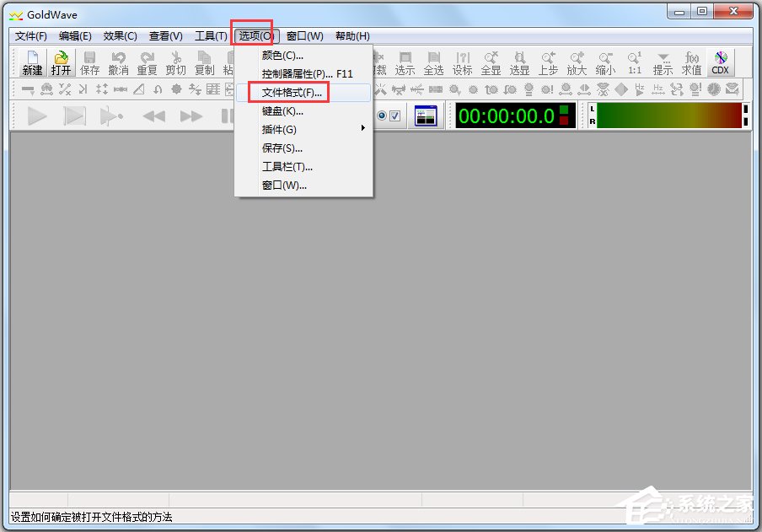This screenshot has width=762, height=532.
Task: Open the 文件(F) menu
Action: click(30, 36)
